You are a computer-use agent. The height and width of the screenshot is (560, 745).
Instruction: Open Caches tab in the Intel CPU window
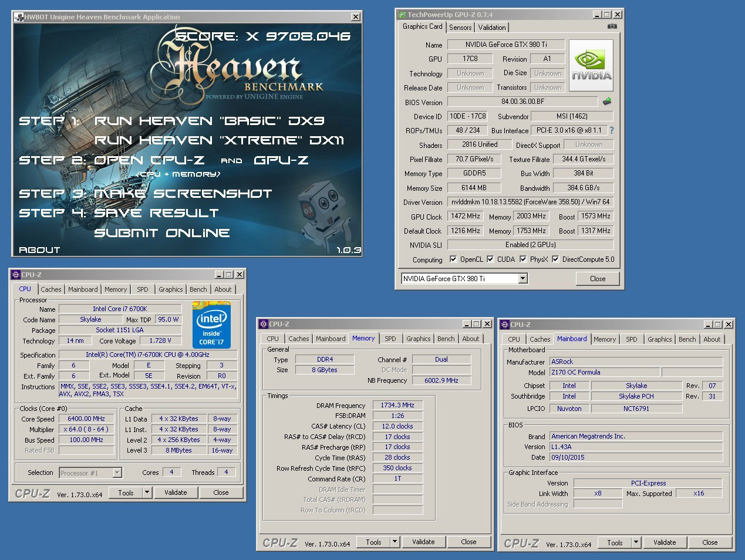[51, 289]
